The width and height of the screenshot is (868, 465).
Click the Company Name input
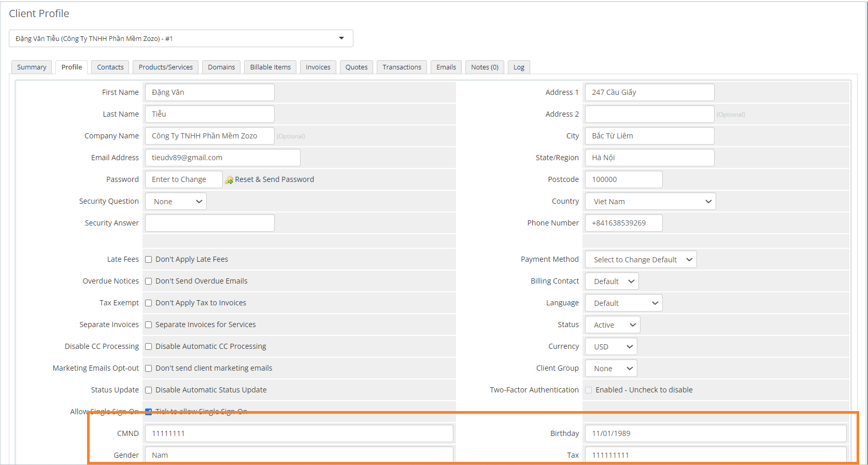(x=209, y=136)
